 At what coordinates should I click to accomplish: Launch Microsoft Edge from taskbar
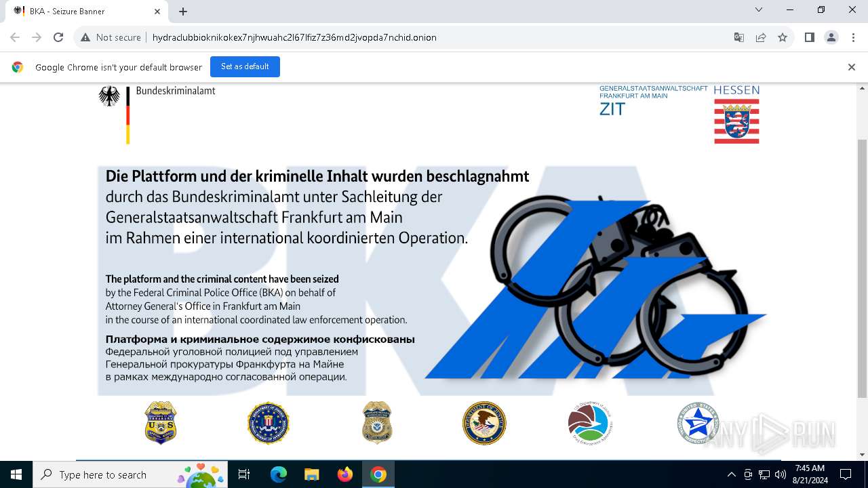point(278,474)
